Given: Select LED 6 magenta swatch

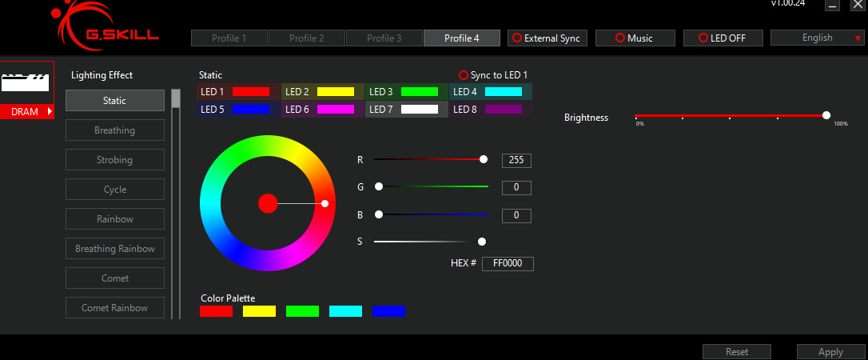Looking at the screenshot, I should pos(336,109).
